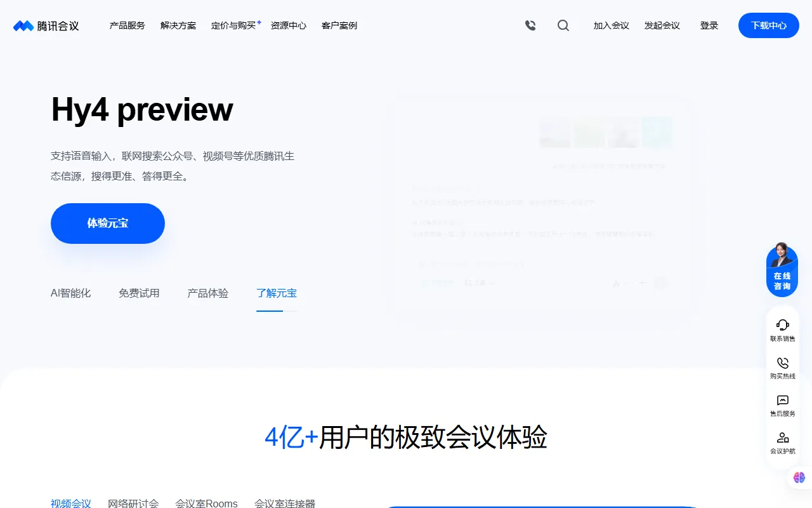
Task: Open the 定价与购买 menu
Action: point(233,25)
